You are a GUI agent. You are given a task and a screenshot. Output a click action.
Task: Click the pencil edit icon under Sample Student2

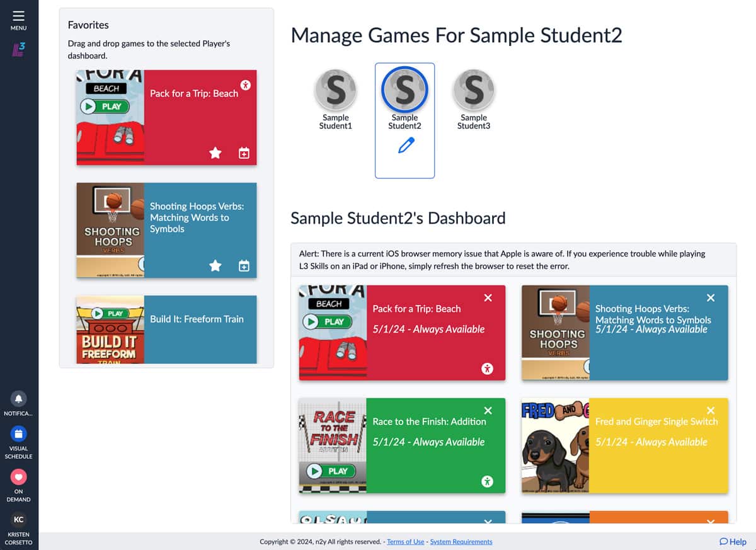point(406,146)
